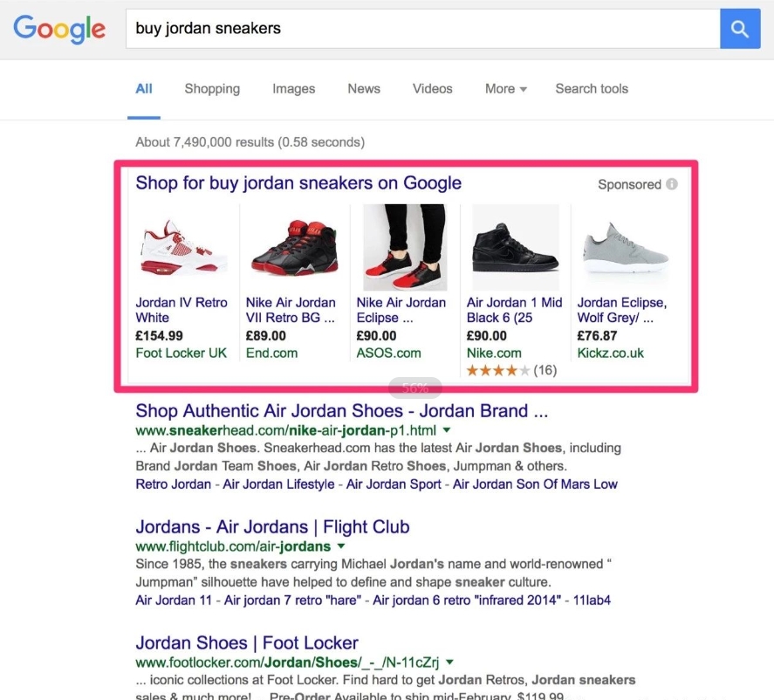Open the grey Jordan Eclipse shoe image

(625, 248)
